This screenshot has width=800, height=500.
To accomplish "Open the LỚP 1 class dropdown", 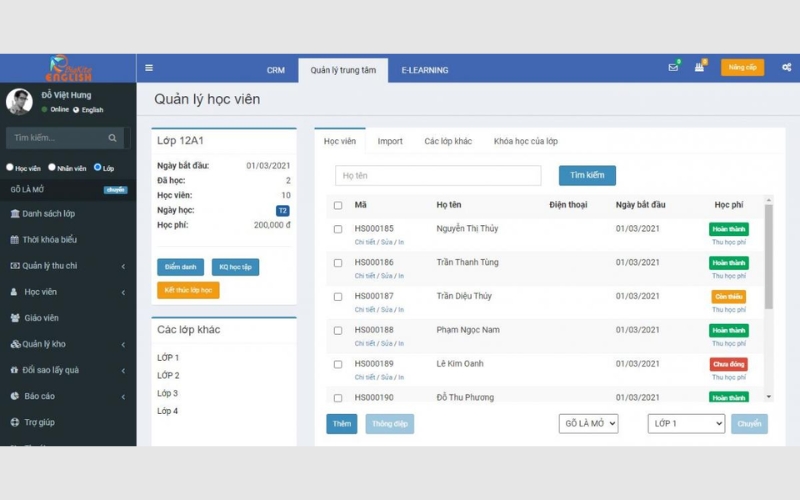I will click(686, 424).
